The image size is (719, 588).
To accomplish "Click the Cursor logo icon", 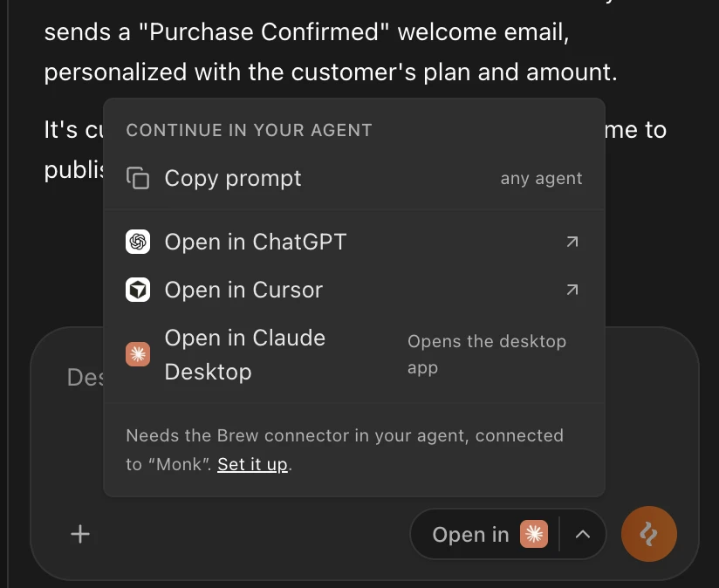I will pos(138,290).
